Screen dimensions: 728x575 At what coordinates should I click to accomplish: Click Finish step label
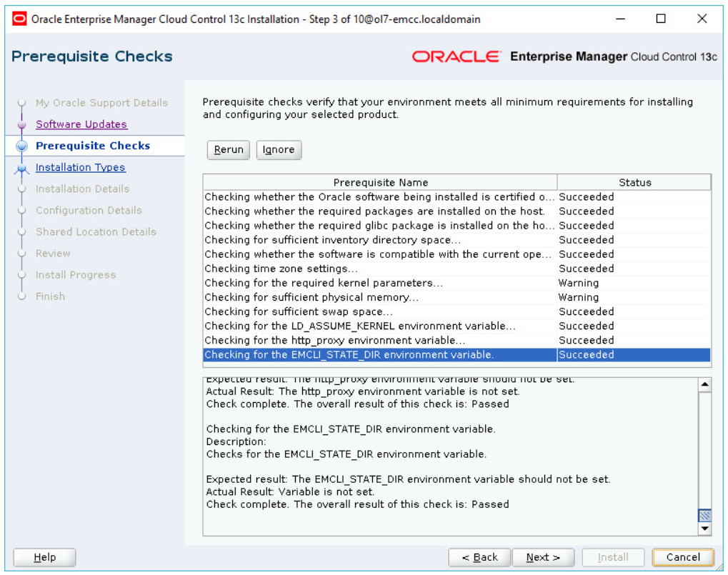click(x=50, y=296)
